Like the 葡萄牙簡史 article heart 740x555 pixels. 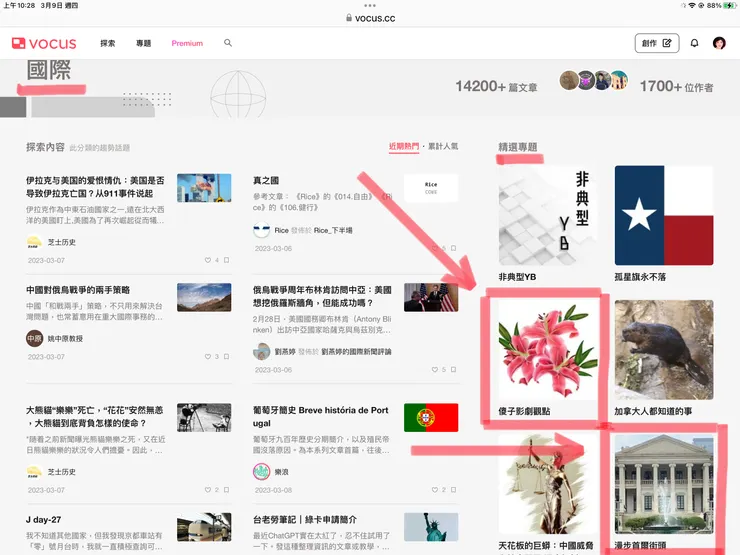tap(435, 490)
